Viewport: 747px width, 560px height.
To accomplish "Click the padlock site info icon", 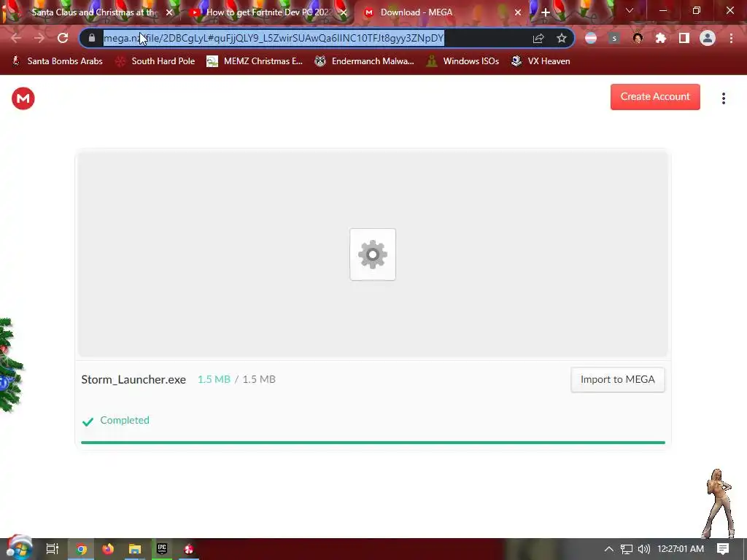I will coord(92,38).
